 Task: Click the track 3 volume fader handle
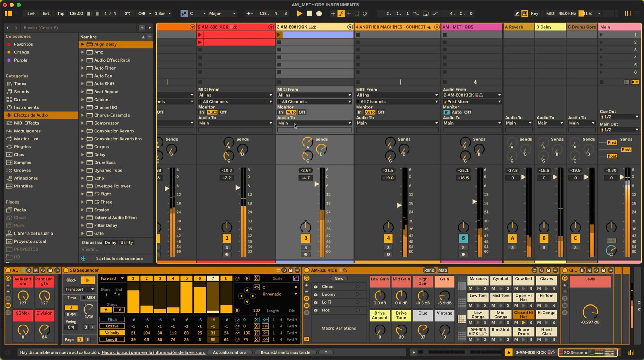[317, 184]
